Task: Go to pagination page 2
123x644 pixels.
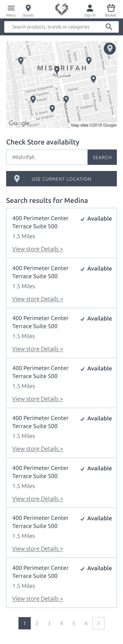Action: click(x=37, y=623)
